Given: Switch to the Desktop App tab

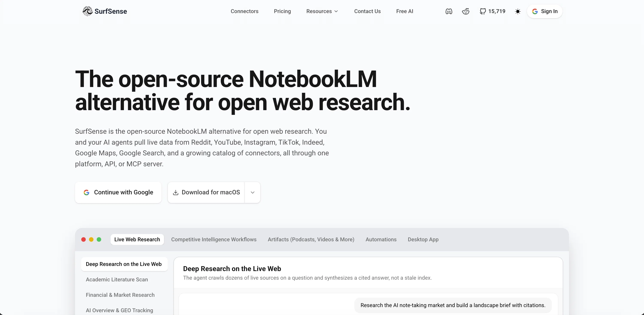Looking at the screenshot, I should [423, 239].
